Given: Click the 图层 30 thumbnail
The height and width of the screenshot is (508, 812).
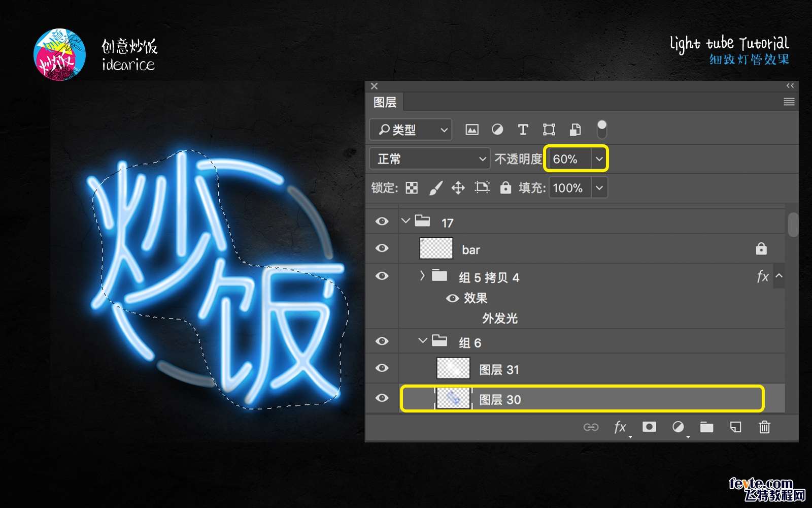Looking at the screenshot, I should [x=453, y=398].
